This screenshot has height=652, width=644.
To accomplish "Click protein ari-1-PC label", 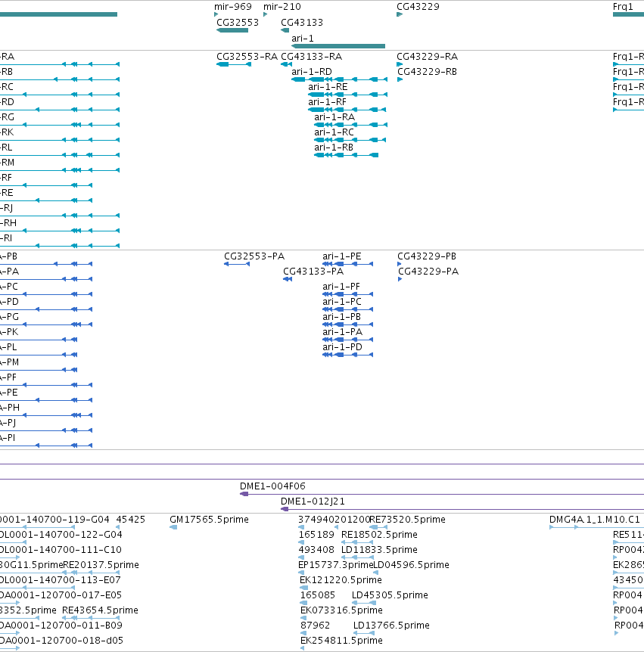I will pos(342,302).
